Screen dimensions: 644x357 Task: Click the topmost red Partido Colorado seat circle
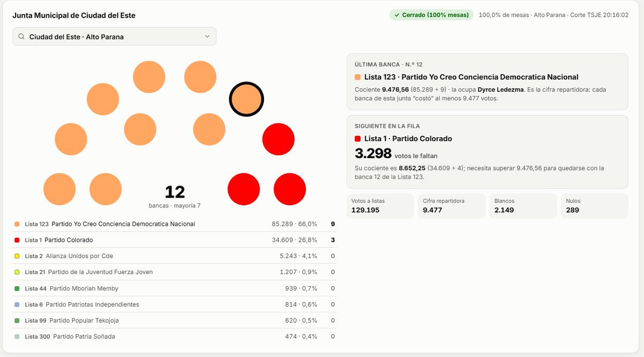pos(278,139)
